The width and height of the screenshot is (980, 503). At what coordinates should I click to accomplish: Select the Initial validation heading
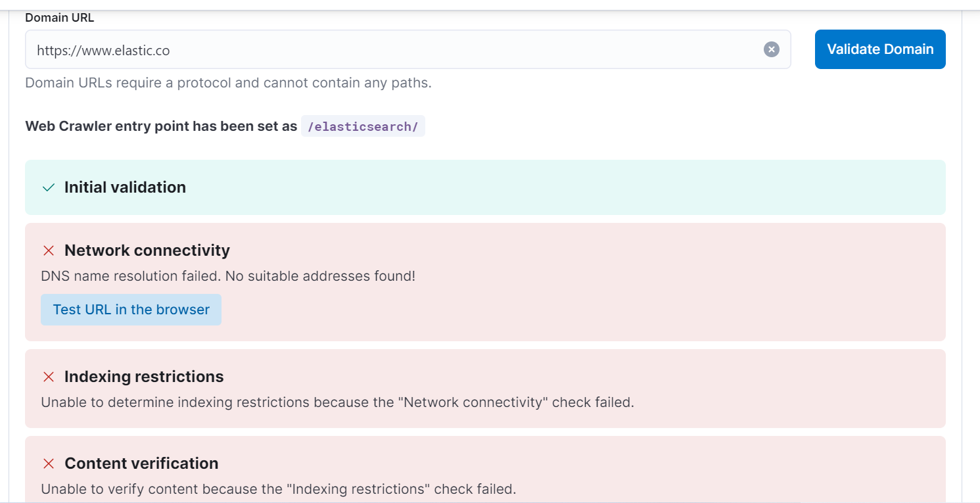coord(125,187)
